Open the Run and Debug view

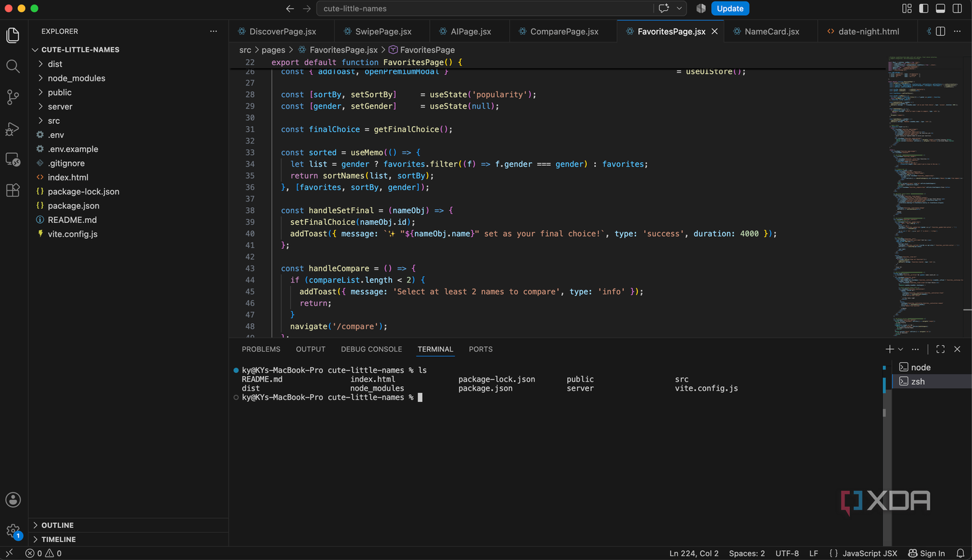[13, 128]
